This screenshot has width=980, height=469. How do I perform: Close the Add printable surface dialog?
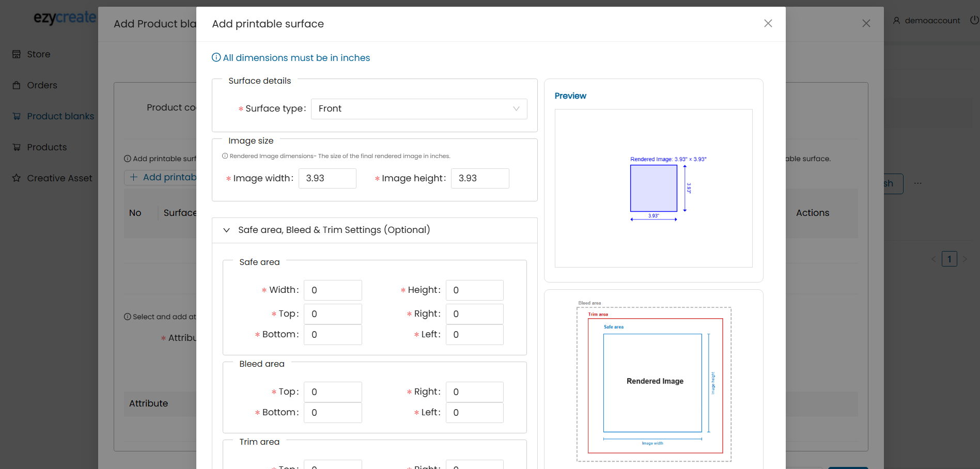click(x=768, y=23)
